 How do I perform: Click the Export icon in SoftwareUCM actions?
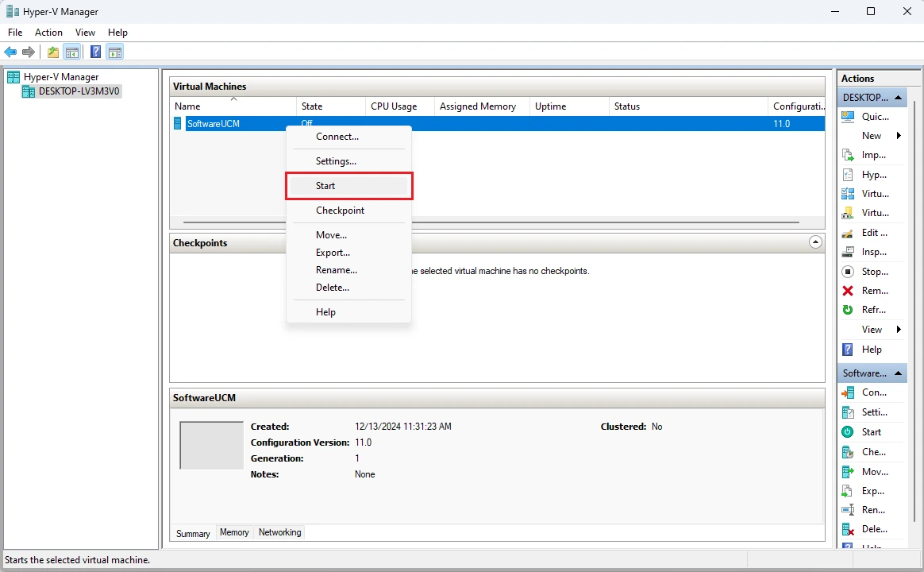pyautogui.click(x=847, y=491)
